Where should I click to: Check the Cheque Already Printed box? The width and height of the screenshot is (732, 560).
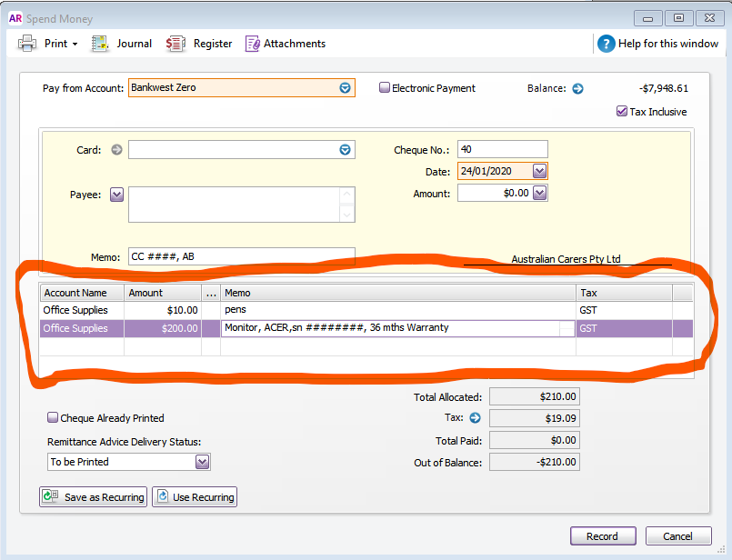point(54,418)
